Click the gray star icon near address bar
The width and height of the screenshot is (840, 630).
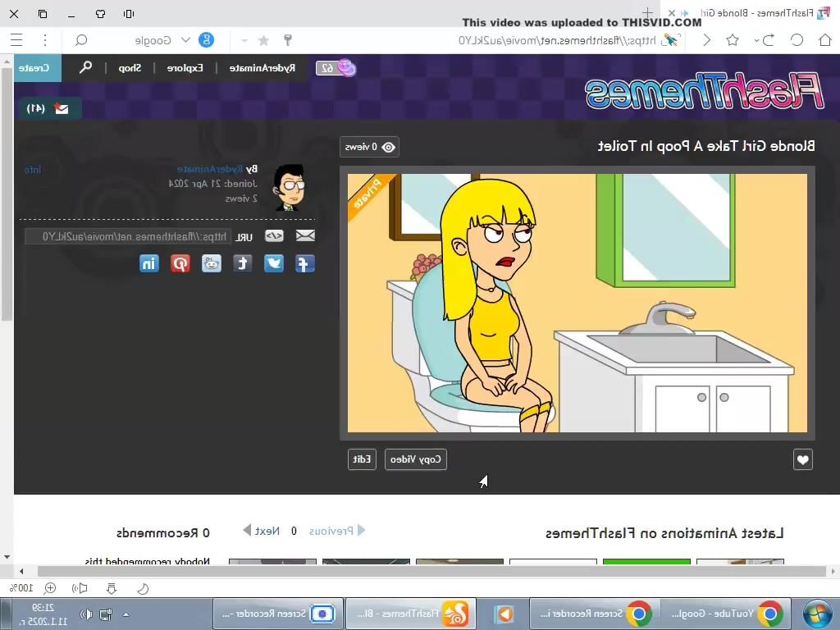(263, 40)
